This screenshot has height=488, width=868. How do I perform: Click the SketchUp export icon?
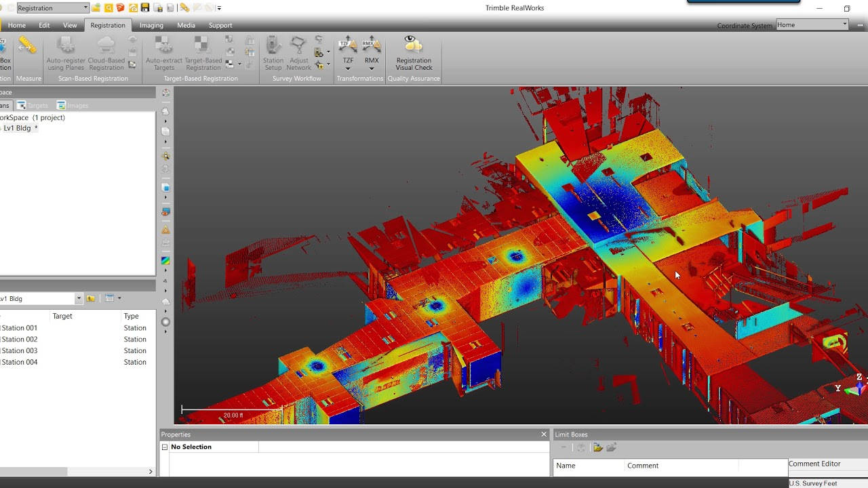121,8
